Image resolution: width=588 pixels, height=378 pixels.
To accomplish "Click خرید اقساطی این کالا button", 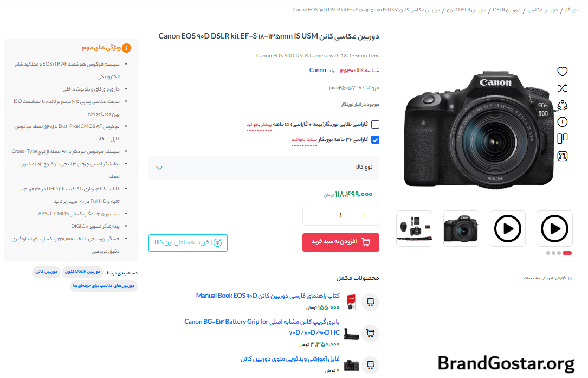I will point(188,242).
